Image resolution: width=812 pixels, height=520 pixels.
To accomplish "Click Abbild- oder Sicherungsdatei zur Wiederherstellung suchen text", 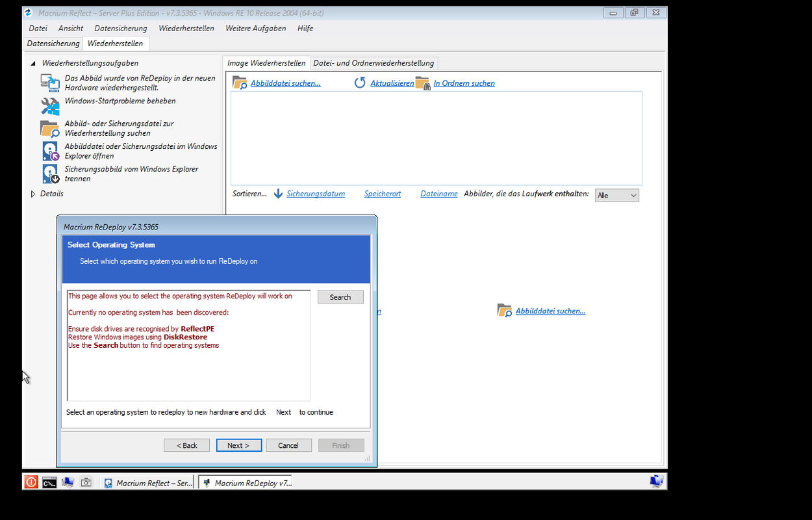I will pos(119,128).
